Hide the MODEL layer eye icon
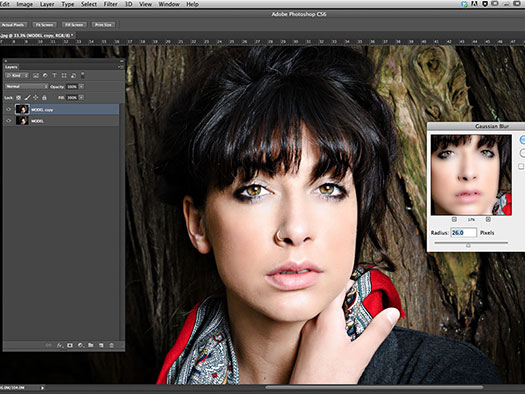This screenshot has width=525, height=394. (8, 121)
